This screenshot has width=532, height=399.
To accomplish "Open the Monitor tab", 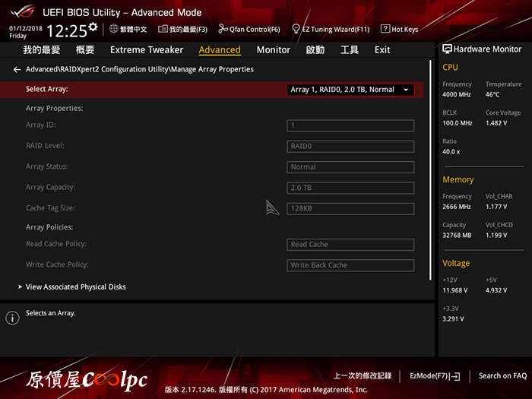I will (x=273, y=50).
